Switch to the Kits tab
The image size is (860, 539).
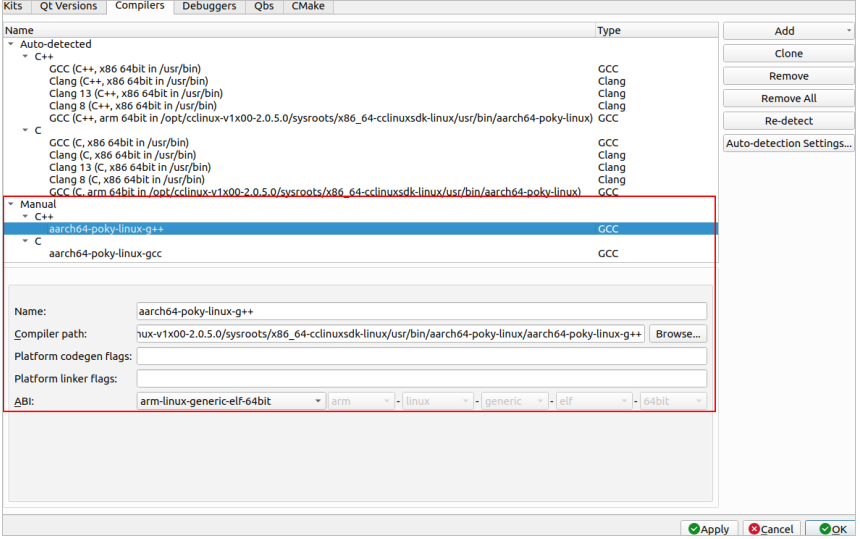(x=13, y=6)
